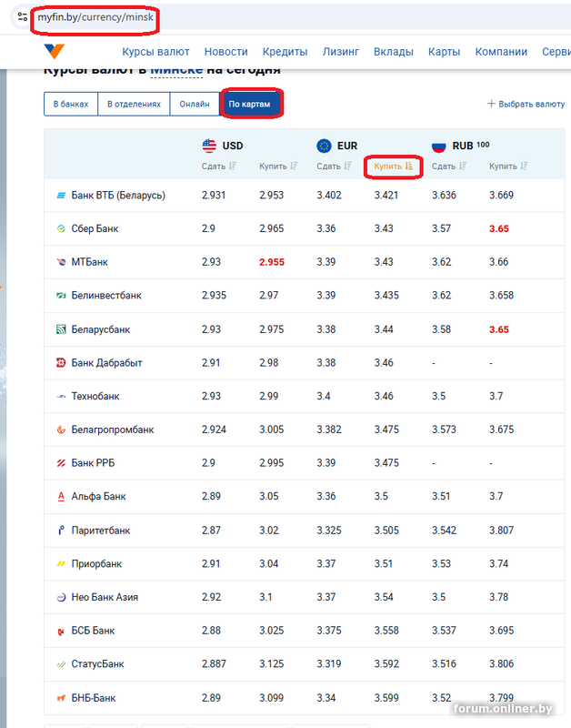Image resolution: width=571 pixels, height=728 pixels.
Task: Open the Компании menu
Action: tap(501, 52)
